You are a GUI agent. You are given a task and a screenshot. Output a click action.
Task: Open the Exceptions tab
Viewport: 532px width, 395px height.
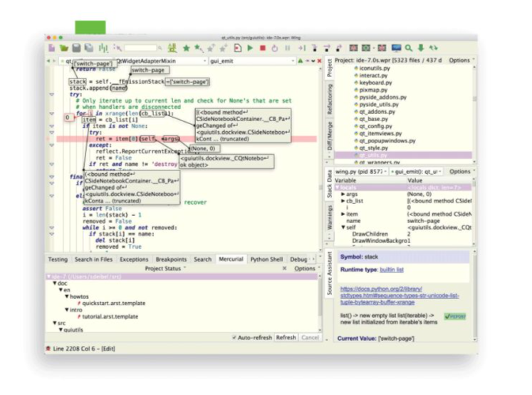click(134, 260)
